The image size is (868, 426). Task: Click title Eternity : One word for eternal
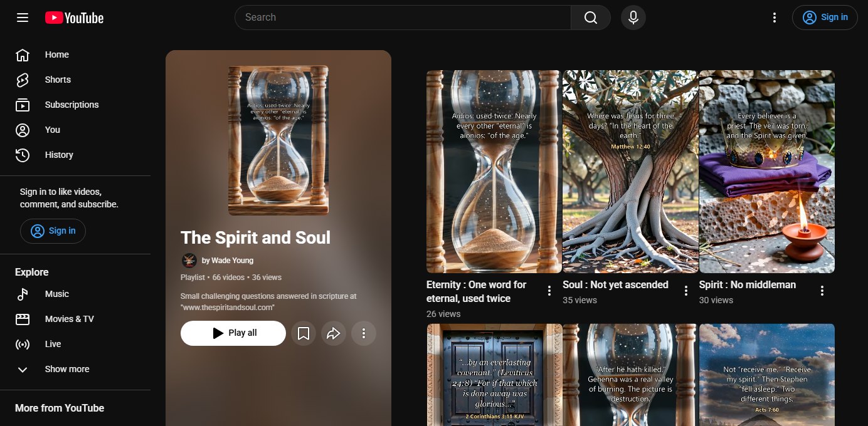point(477,291)
